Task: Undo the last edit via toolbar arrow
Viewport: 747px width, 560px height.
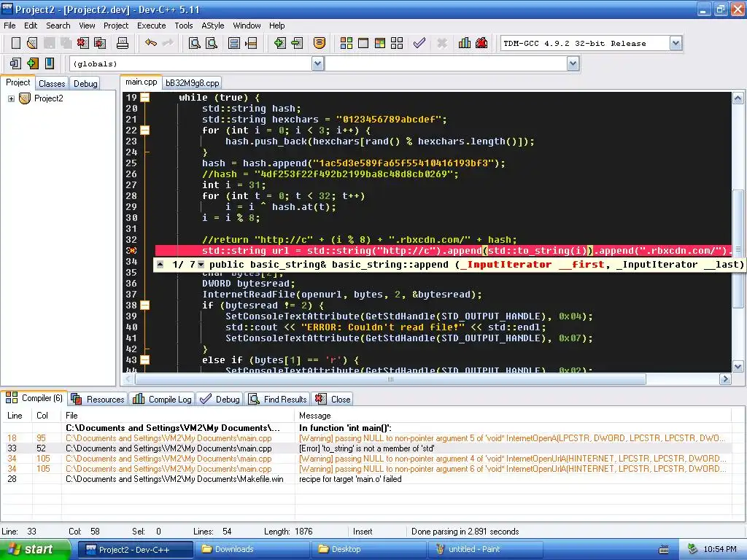Action: pos(150,43)
